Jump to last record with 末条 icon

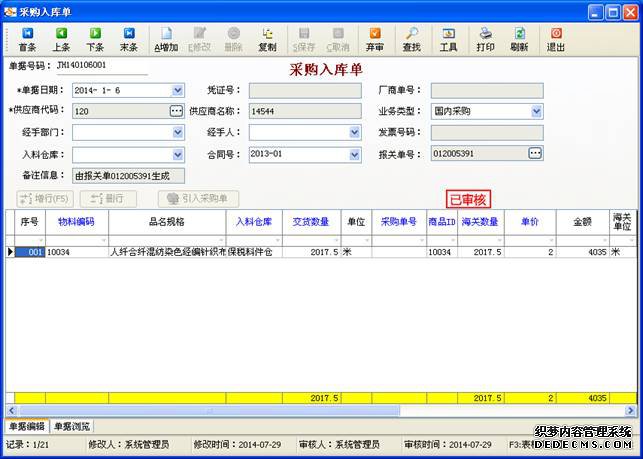point(129,39)
